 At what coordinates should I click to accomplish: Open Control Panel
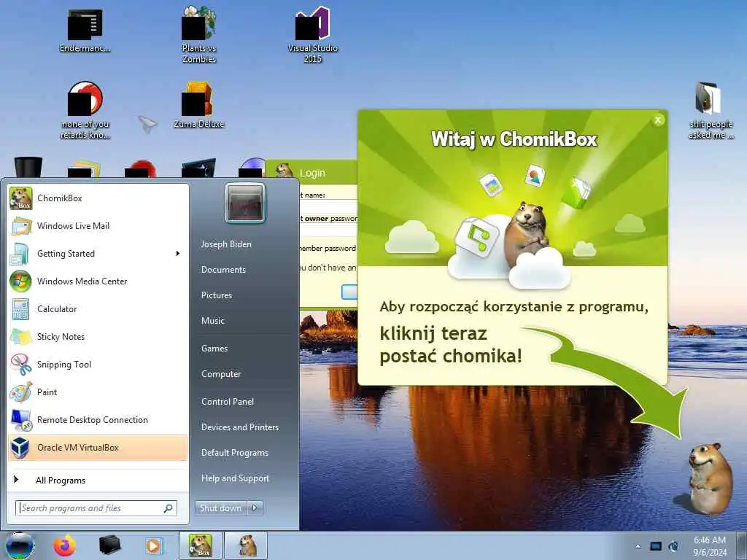tap(228, 402)
